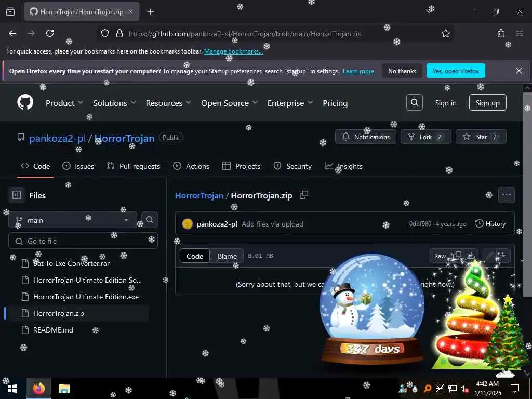This screenshot has height=399, width=532.
Task: Click Yes, open Firefox button
Action: click(x=456, y=71)
